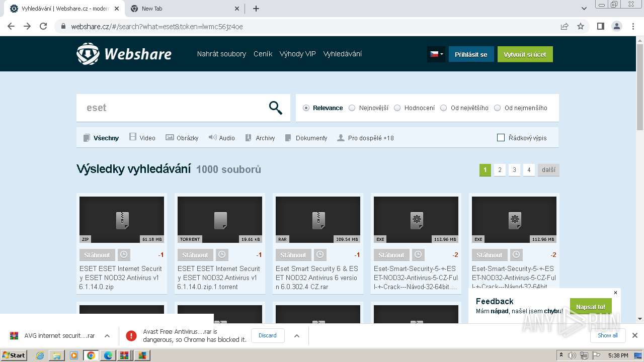Click Stáhnout for the RAR file
The image size is (644, 362).
[293, 255]
